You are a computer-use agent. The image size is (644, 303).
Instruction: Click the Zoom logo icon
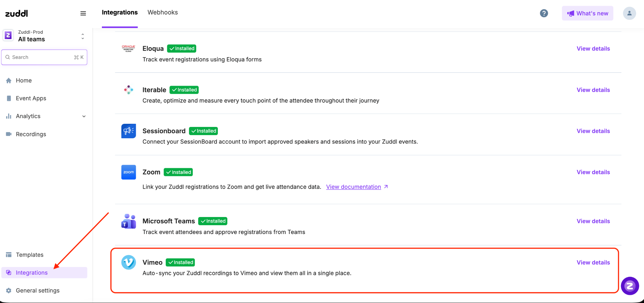[x=129, y=172]
